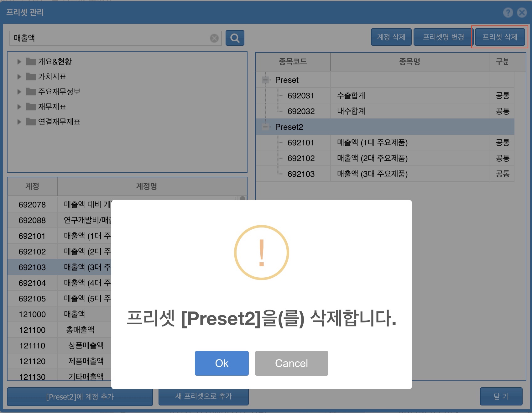Select account row 692078

[60, 205]
